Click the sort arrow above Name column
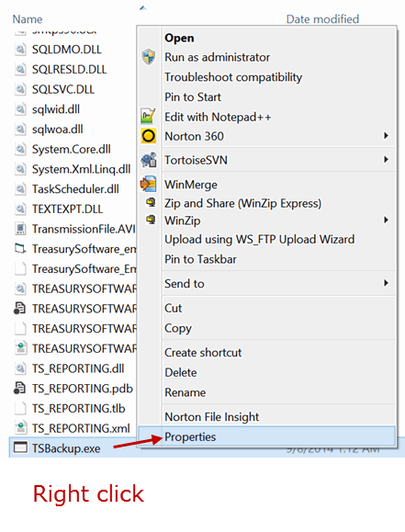The width and height of the screenshot is (405, 532). pos(142,7)
